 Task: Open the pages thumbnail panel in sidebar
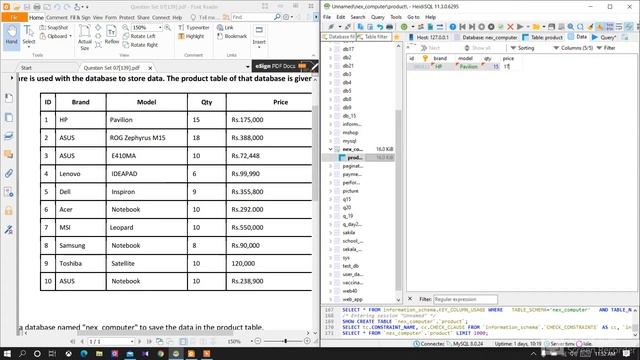(x=9, y=117)
